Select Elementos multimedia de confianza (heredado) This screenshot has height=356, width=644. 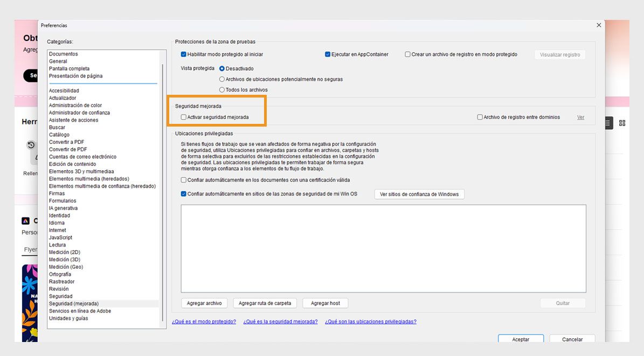pos(102,186)
